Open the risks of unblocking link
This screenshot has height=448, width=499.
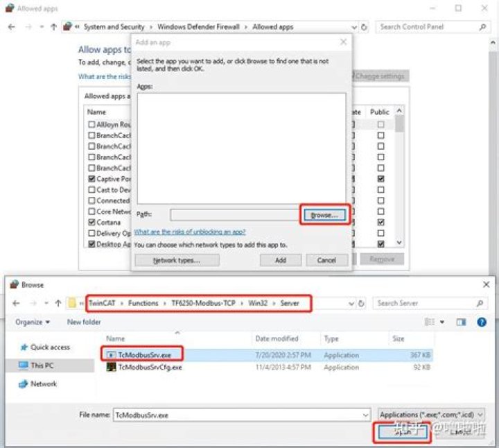[189, 232]
